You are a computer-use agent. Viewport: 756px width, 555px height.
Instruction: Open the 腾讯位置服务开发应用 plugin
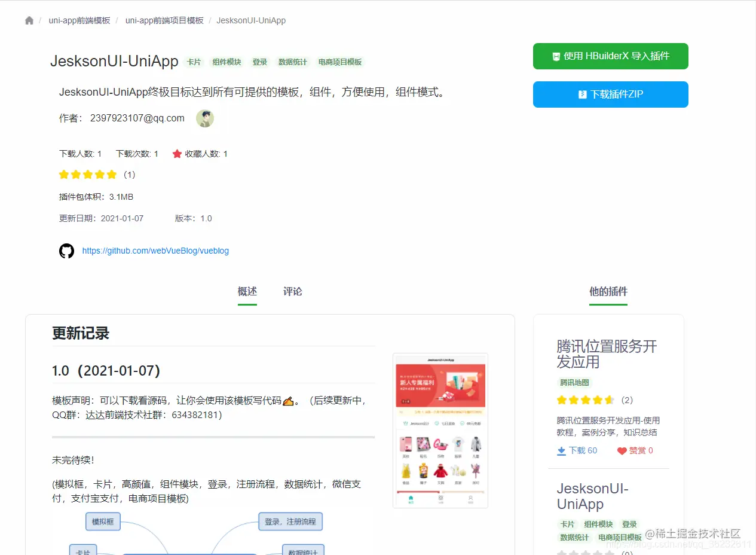coord(607,354)
